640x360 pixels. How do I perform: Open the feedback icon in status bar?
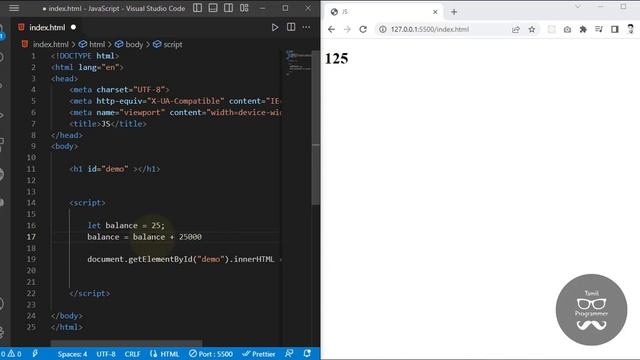pos(289,354)
